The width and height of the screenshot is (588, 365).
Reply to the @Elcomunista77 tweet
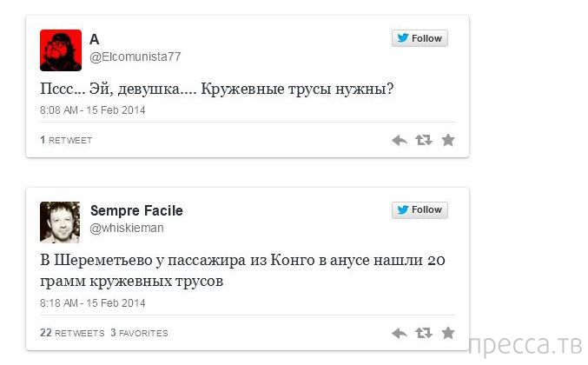[400, 140]
